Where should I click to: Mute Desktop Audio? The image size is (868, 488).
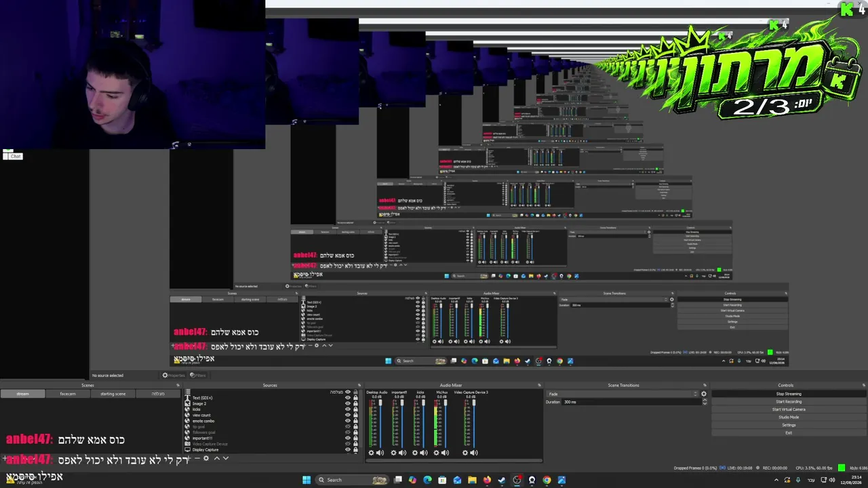(x=380, y=453)
